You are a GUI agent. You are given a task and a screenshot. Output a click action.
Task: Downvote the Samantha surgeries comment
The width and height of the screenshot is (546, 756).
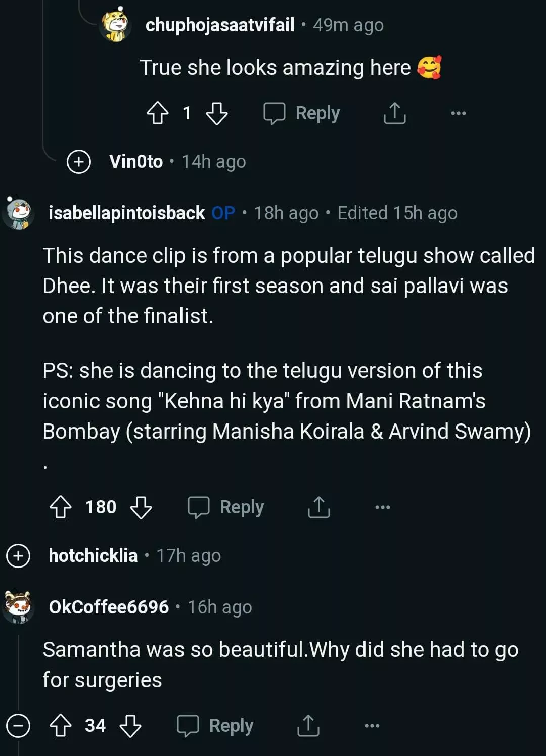pos(130,726)
